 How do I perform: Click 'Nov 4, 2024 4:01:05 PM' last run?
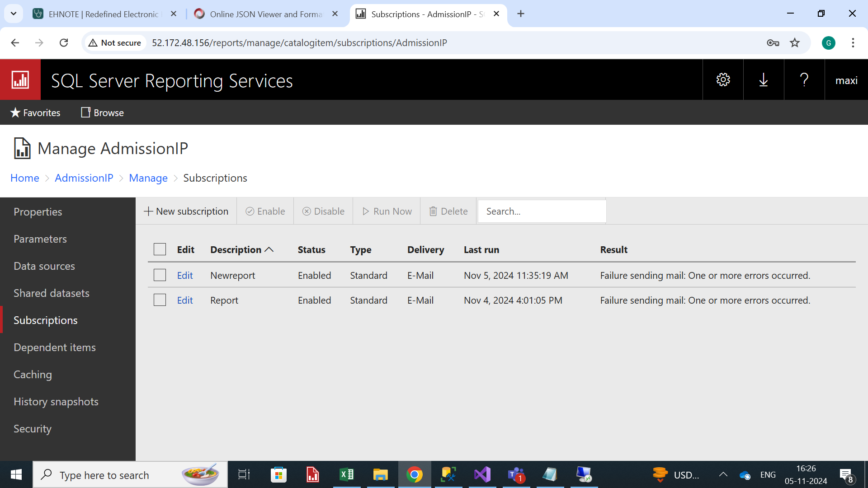pos(513,300)
